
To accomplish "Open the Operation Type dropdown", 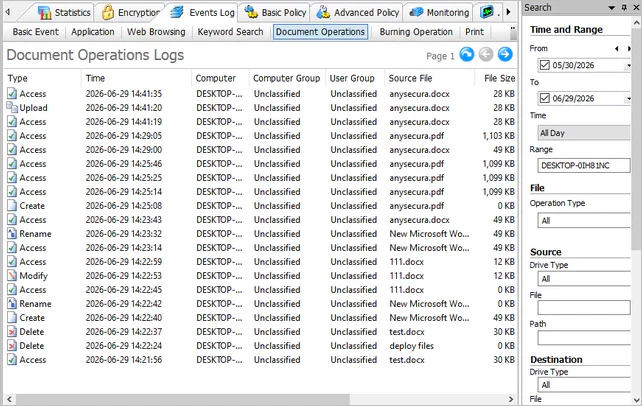I will [584, 220].
